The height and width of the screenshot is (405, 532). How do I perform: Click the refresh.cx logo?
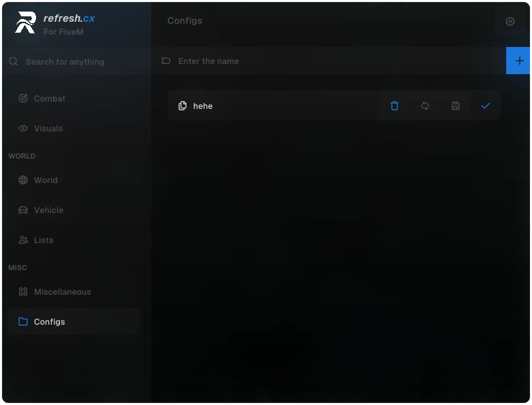point(25,22)
